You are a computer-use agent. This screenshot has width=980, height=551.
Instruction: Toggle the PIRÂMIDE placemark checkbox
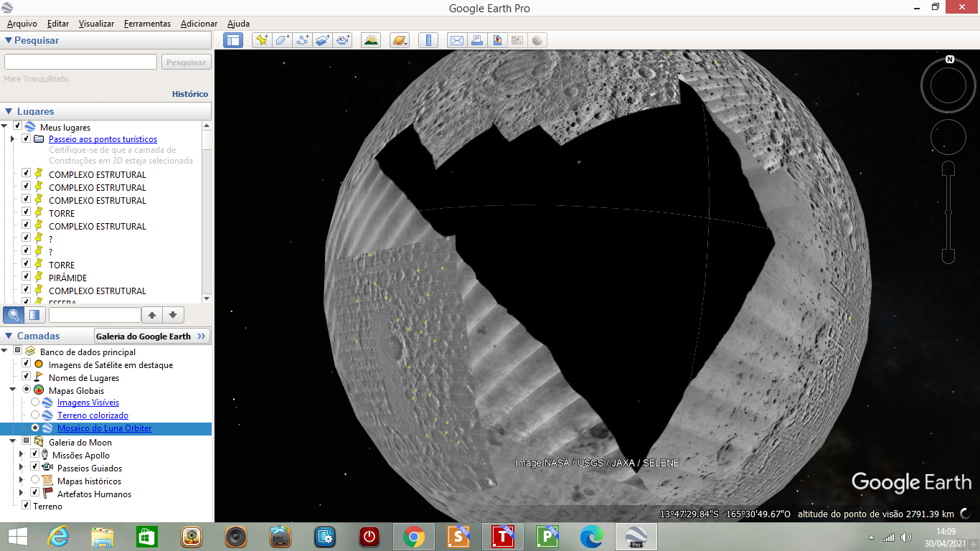26,277
